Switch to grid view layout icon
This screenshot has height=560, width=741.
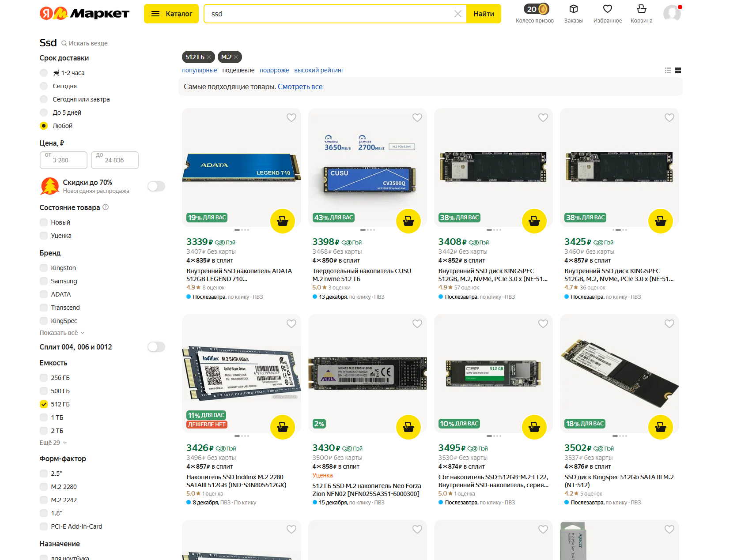(x=678, y=71)
